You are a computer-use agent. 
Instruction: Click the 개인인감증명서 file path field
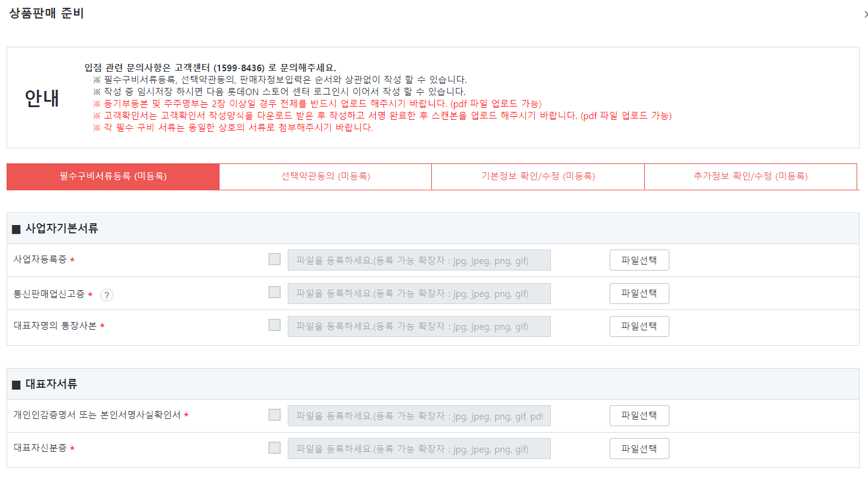click(x=419, y=416)
